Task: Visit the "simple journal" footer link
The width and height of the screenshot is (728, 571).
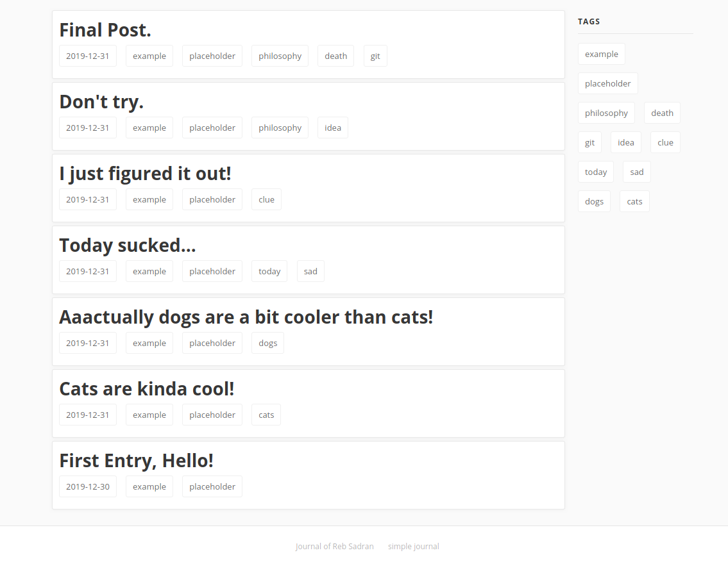Action: (413, 547)
